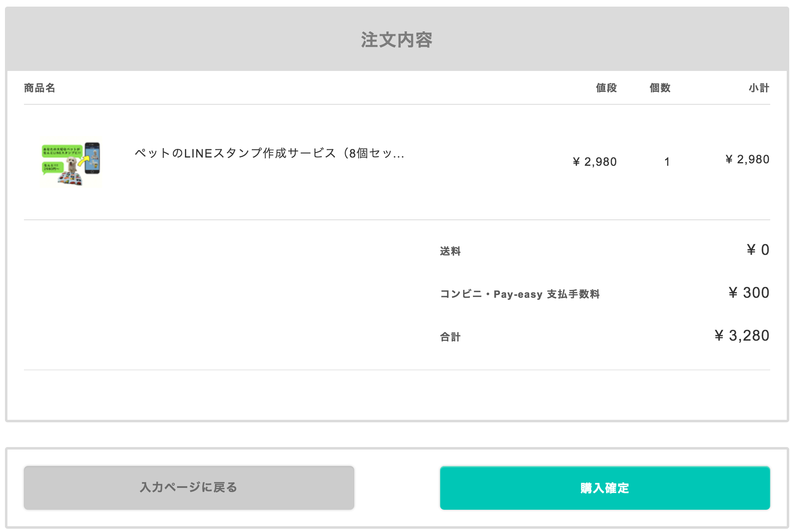Viewport: 795px width, 532px height.
Task: Click the コンビニ・Pay-easy 支払手数料 label
Action: 520,294
